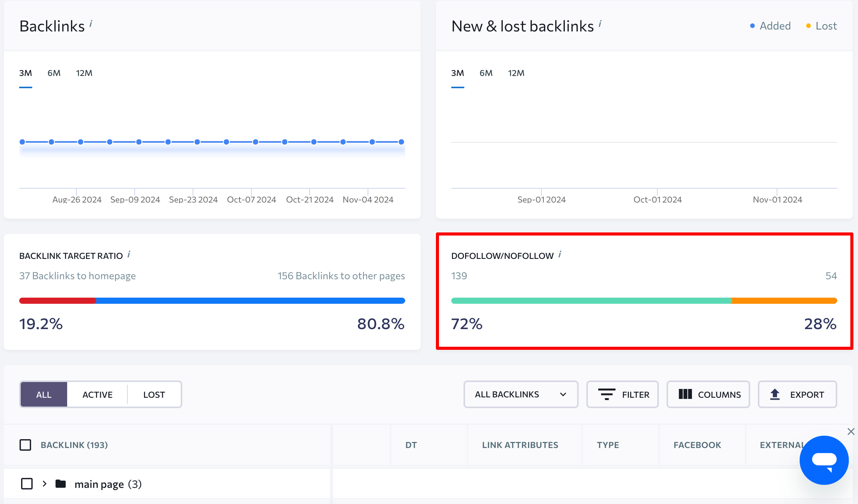858x504 pixels.
Task: Select the ALL backlinks tab
Action: click(x=44, y=394)
